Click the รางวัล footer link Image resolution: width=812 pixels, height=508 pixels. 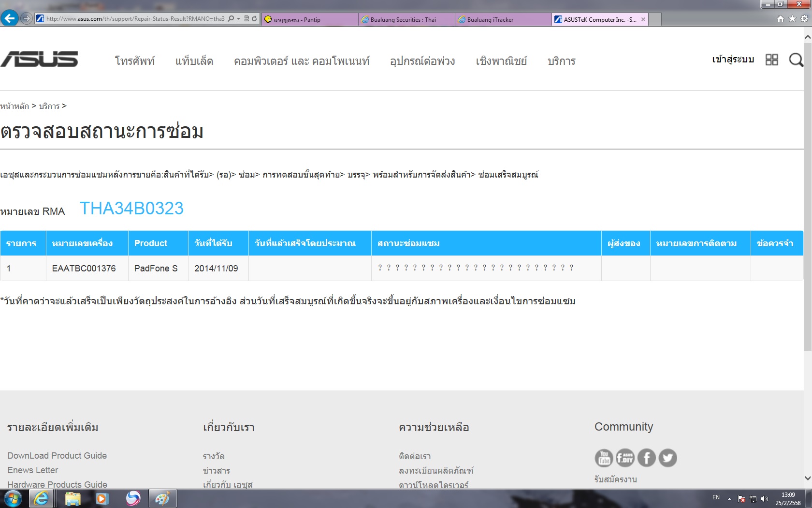[x=214, y=456]
